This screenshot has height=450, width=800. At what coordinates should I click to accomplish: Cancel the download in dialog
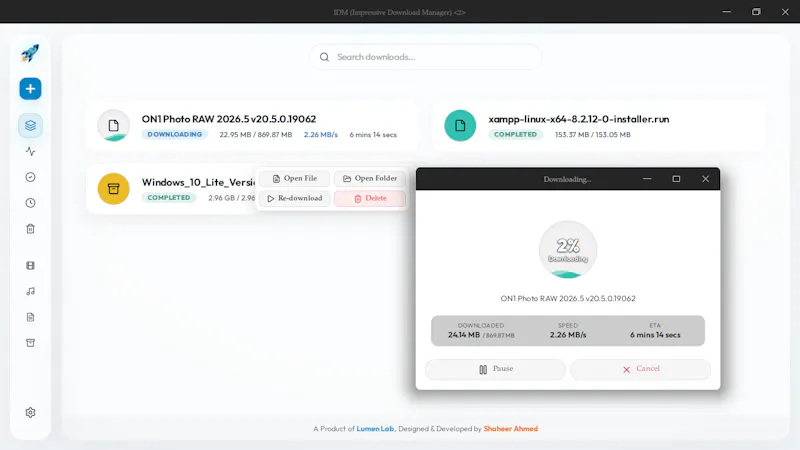(640, 369)
